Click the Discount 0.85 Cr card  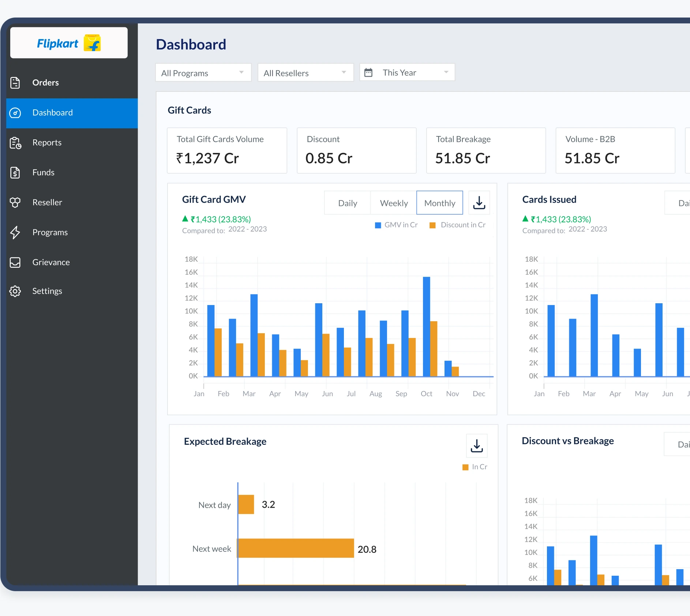[357, 150]
